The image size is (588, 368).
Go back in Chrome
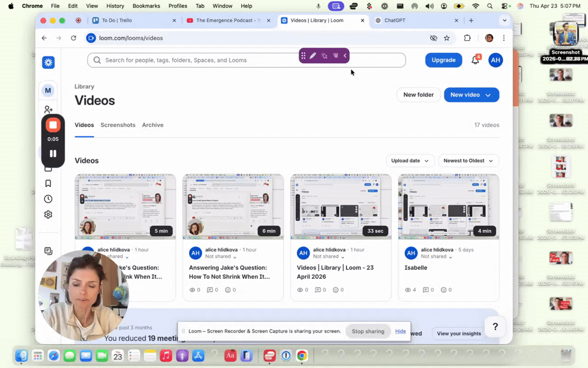tap(44, 38)
